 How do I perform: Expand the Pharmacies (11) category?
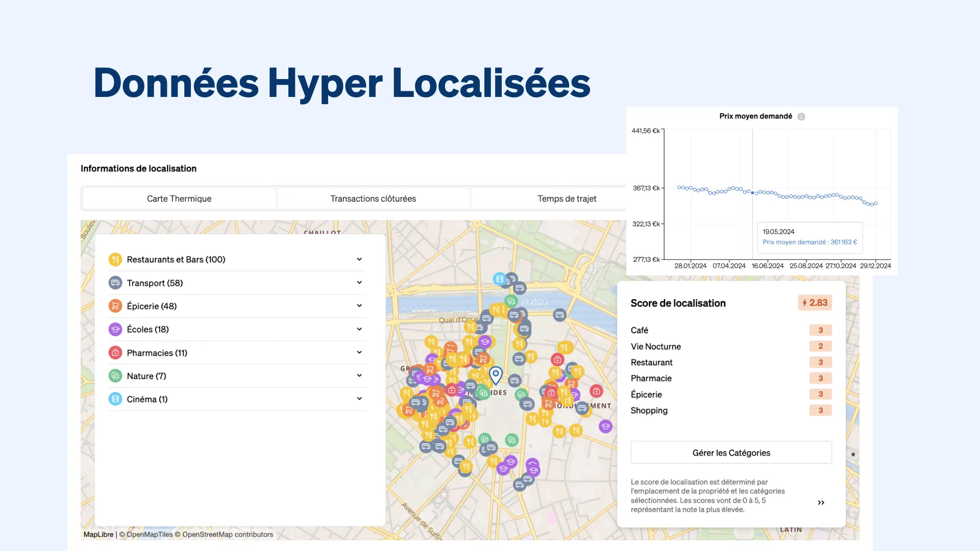[359, 352]
